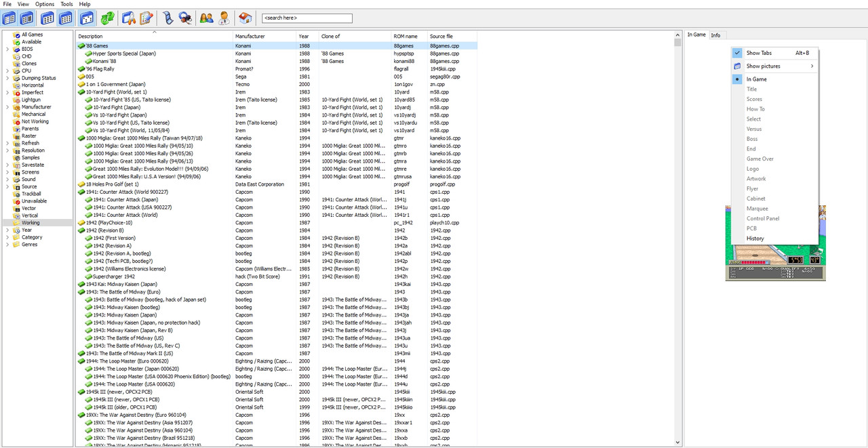
Task: Click the house icon in the toolbar
Action: (245, 18)
